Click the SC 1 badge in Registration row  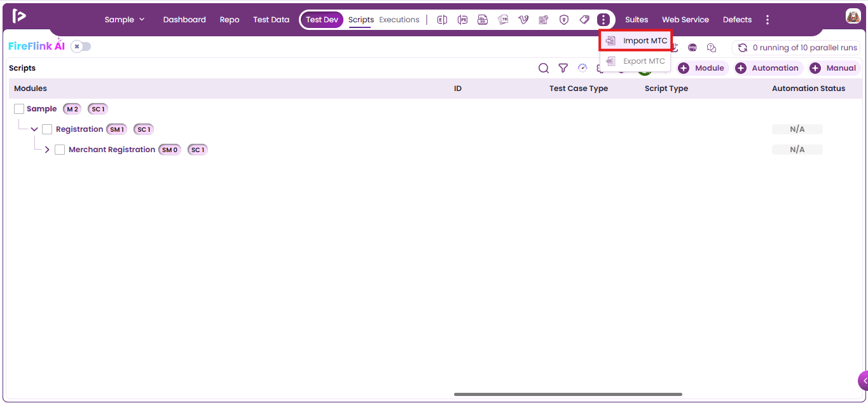pos(144,129)
